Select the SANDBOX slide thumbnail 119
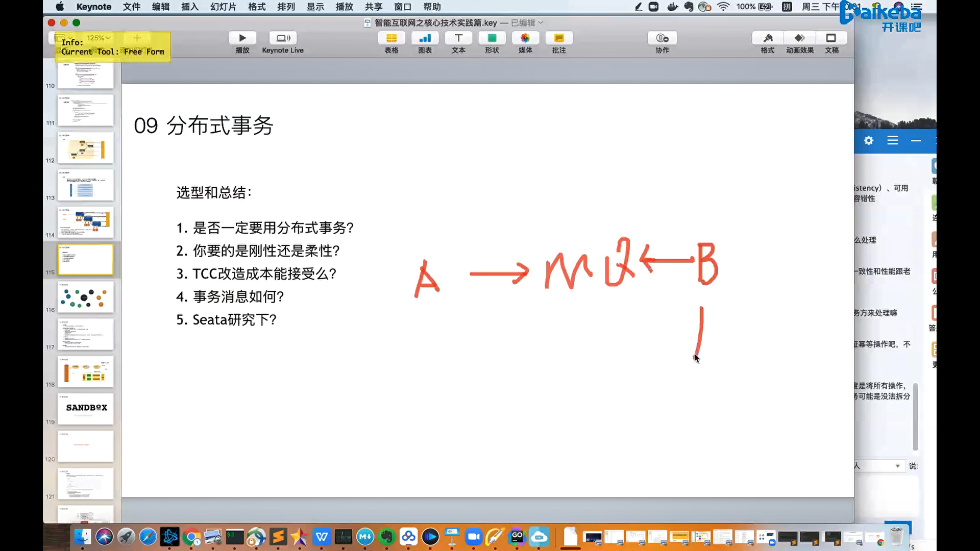The height and width of the screenshot is (551, 980). pyautogui.click(x=85, y=408)
